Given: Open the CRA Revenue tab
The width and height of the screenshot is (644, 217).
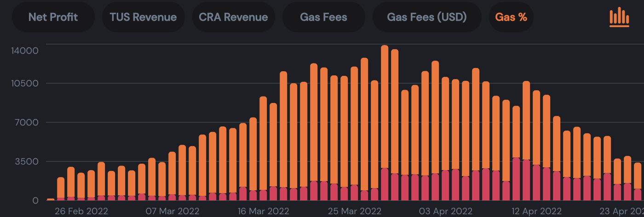Looking at the screenshot, I should (233, 17).
